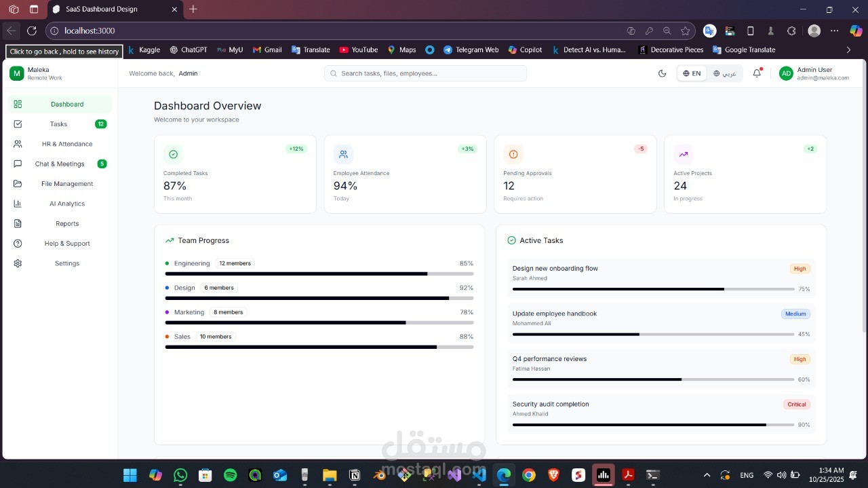Show hidden icons in the system tray
The image size is (868, 488).
(707, 475)
